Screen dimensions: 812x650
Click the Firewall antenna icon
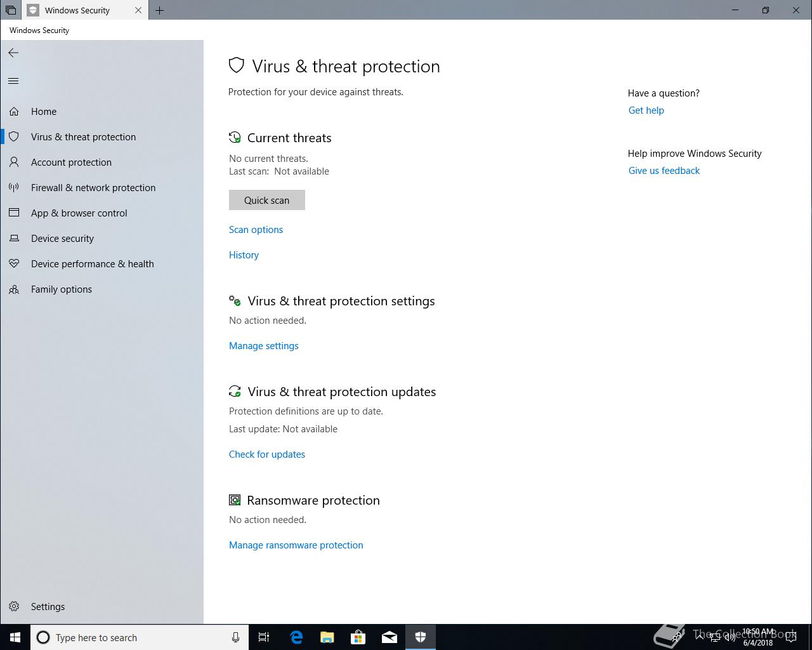[14, 187]
